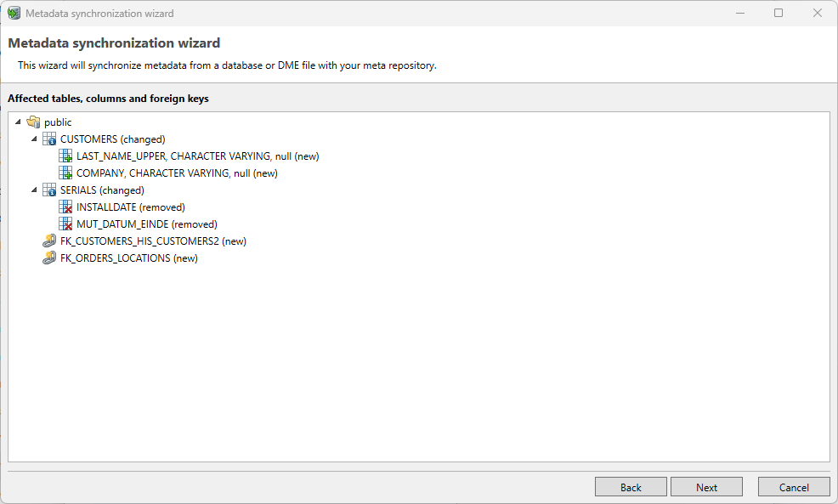Click the SERIALS table icon
The width and height of the screenshot is (838, 504).
[48, 190]
